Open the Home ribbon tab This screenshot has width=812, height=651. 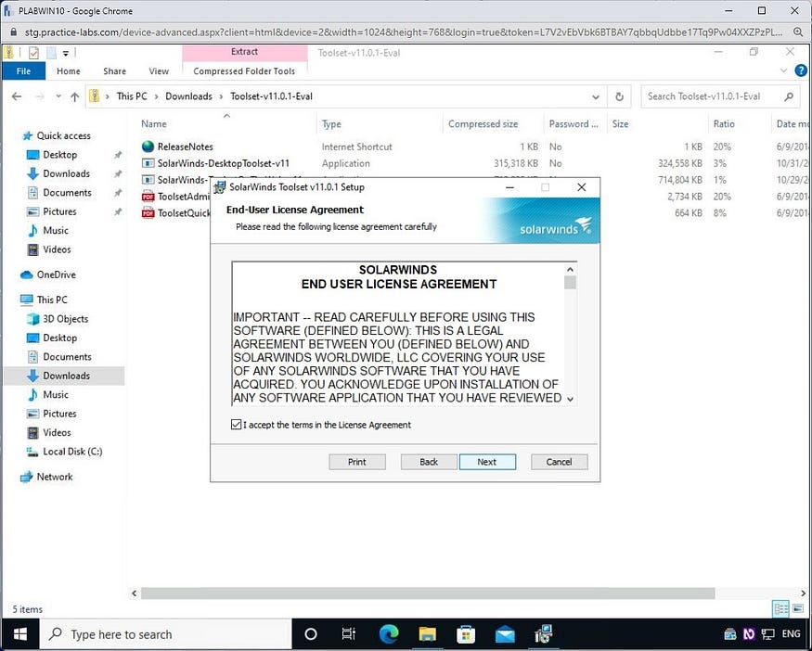(69, 71)
